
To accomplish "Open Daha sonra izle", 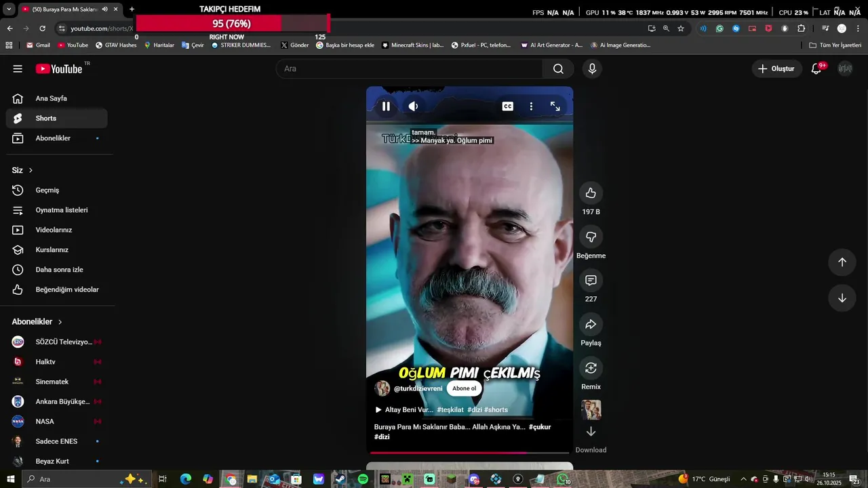I will (57, 270).
